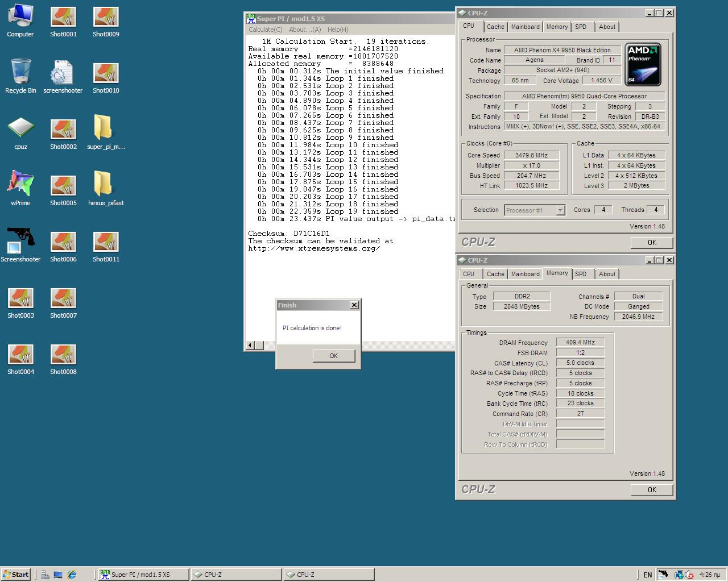Select the Shot0005 image icon
The width and height of the screenshot is (728, 582).
point(63,189)
